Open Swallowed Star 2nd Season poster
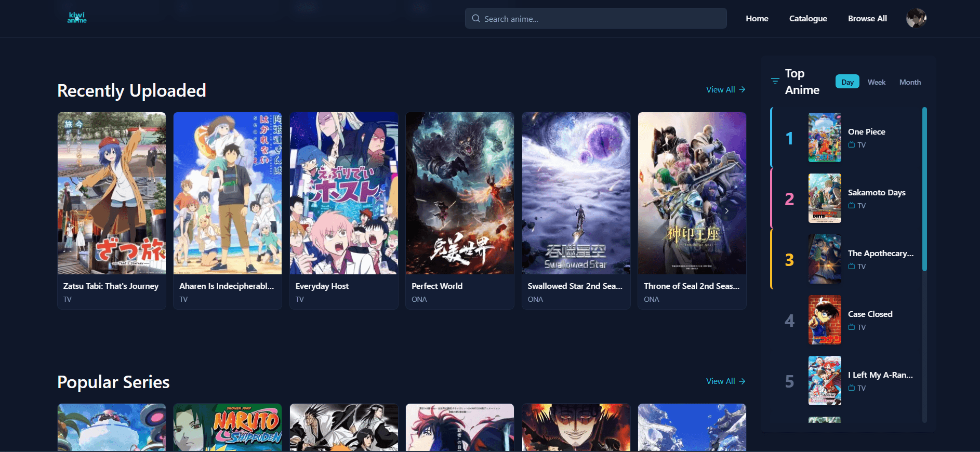Screen dimensions: 980x452 click(576, 193)
